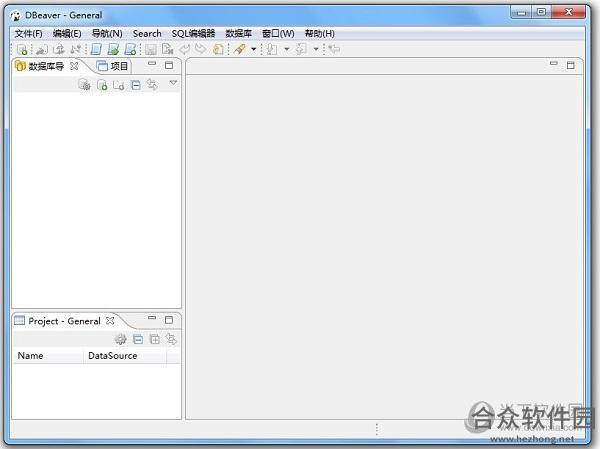Click navigator New Folder icon

tap(119, 85)
